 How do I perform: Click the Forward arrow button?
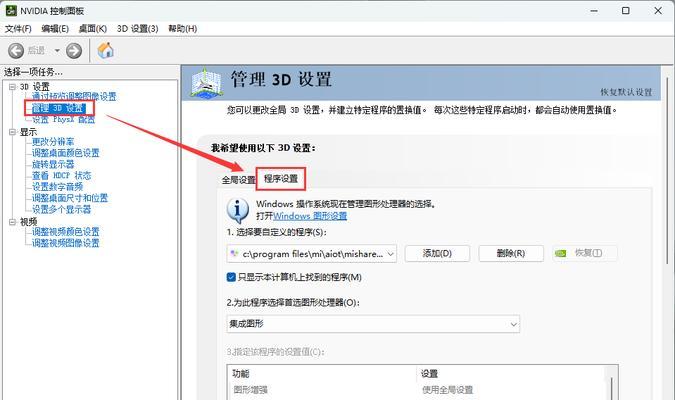click(74, 51)
